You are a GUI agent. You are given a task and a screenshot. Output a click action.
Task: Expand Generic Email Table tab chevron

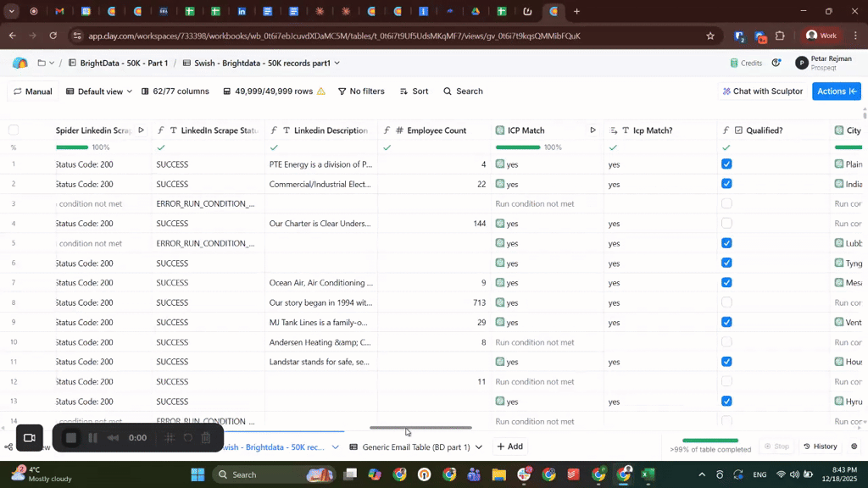(x=479, y=447)
